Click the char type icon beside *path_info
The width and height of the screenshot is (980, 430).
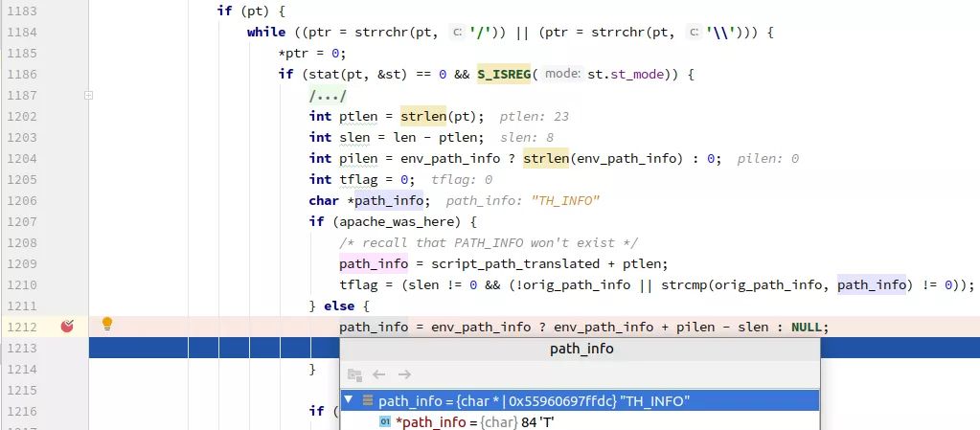click(x=385, y=422)
